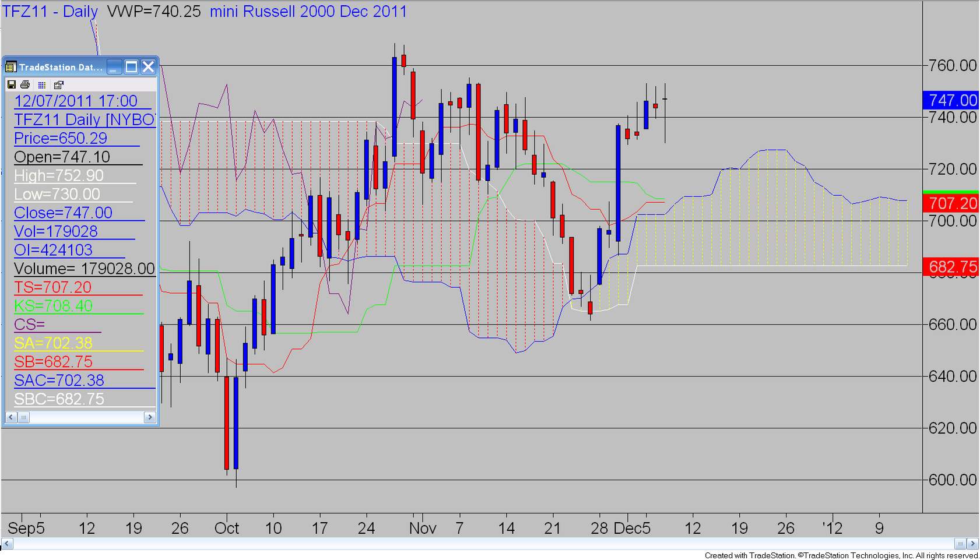Click the '12 year label on date axis

click(832, 529)
